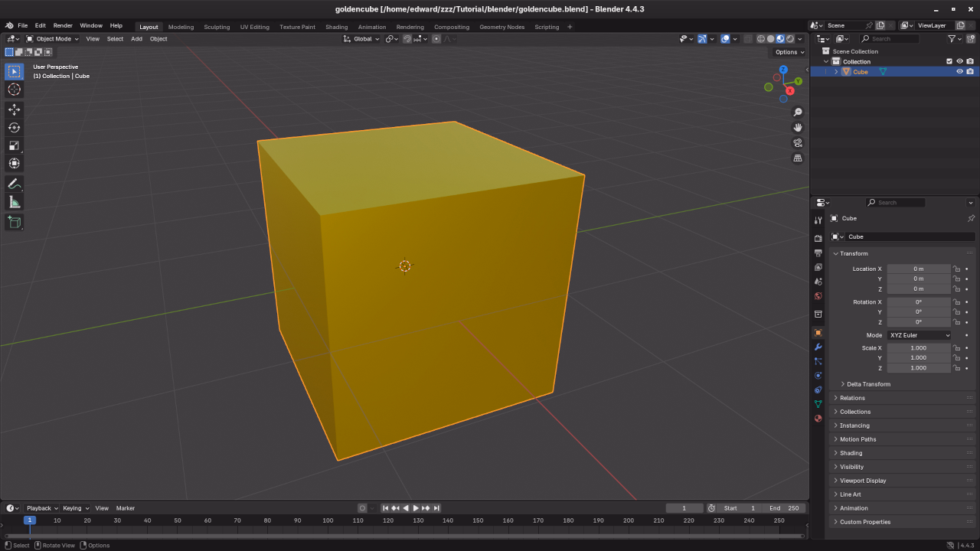Select the Measure ruler tool
The width and height of the screenshot is (980, 551).
14,202
